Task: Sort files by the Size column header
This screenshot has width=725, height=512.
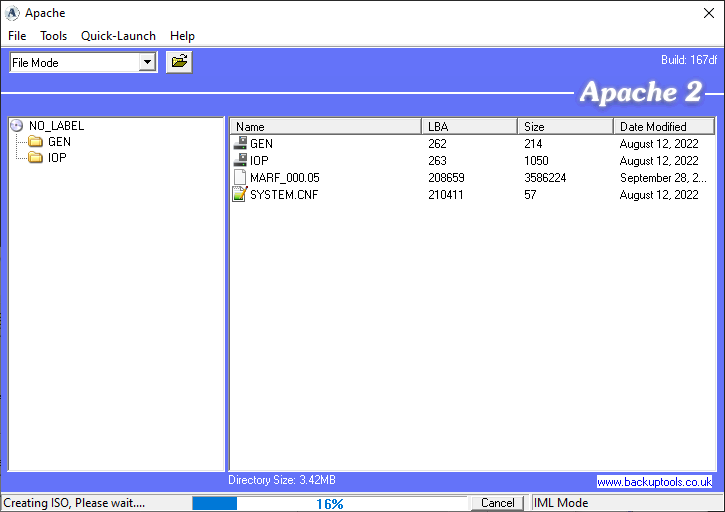Action: [565, 127]
